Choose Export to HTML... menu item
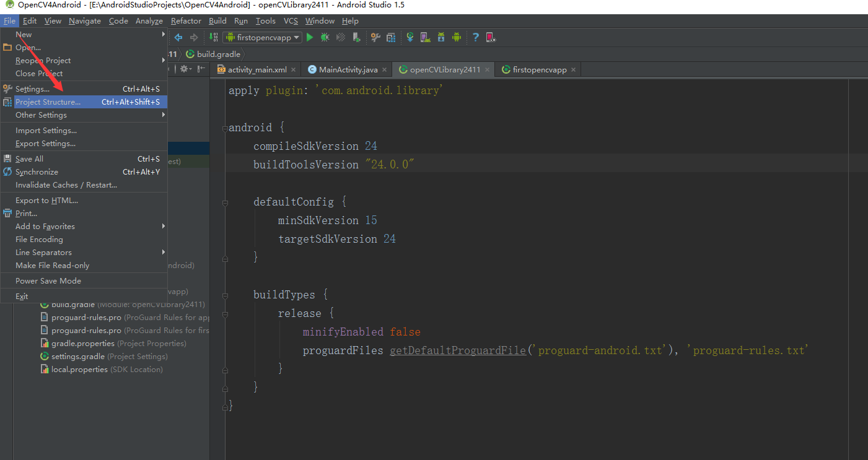Viewport: 868px width, 460px height. 84,201
